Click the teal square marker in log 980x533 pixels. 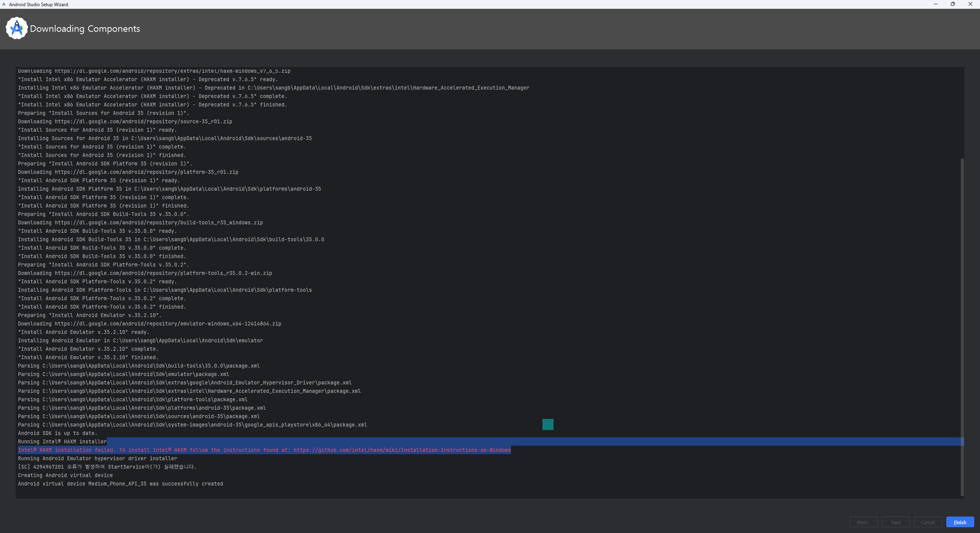click(548, 424)
